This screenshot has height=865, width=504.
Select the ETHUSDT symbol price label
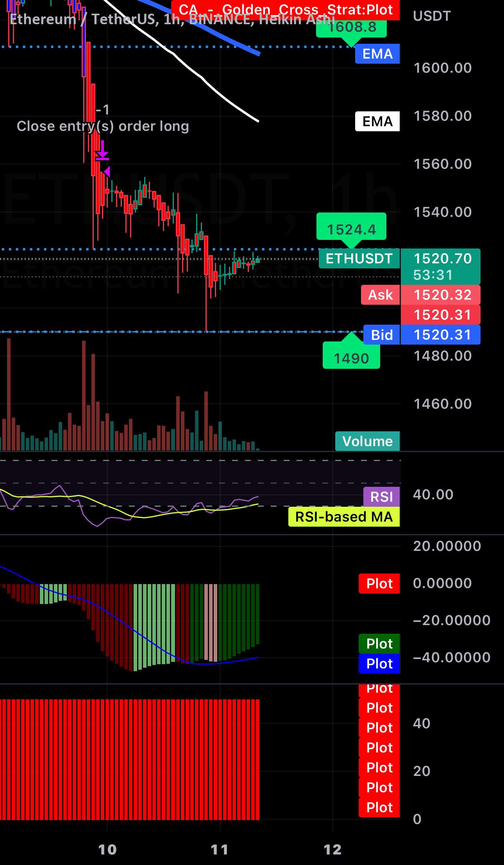pos(359,259)
